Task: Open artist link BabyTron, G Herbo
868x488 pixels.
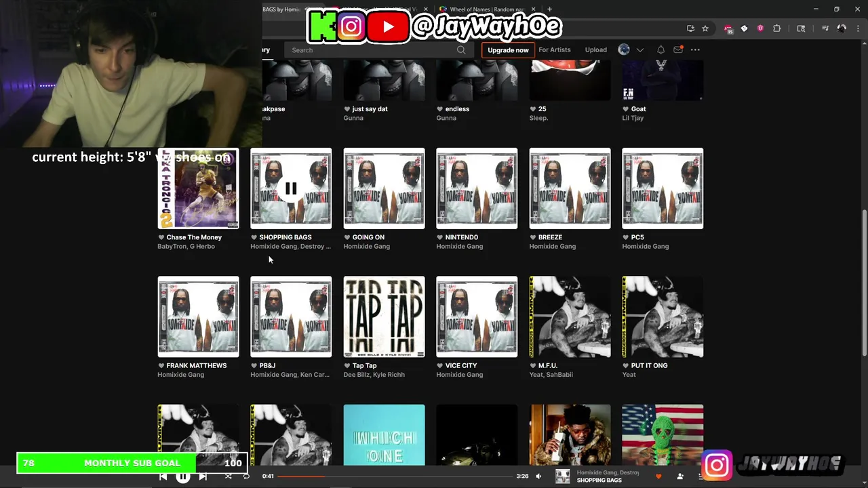Action: pyautogui.click(x=186, y=247)
